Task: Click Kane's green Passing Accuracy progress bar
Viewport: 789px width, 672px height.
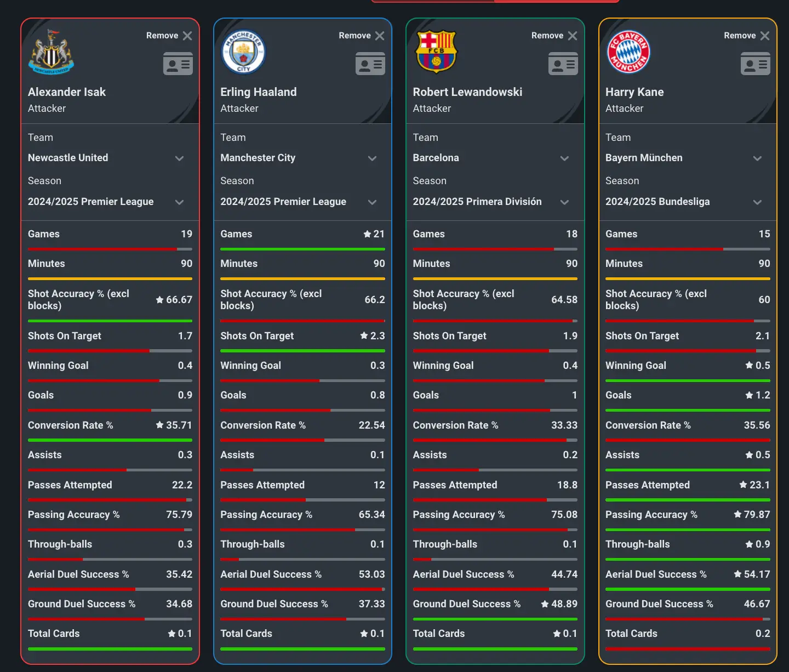Action: (687, 529)
